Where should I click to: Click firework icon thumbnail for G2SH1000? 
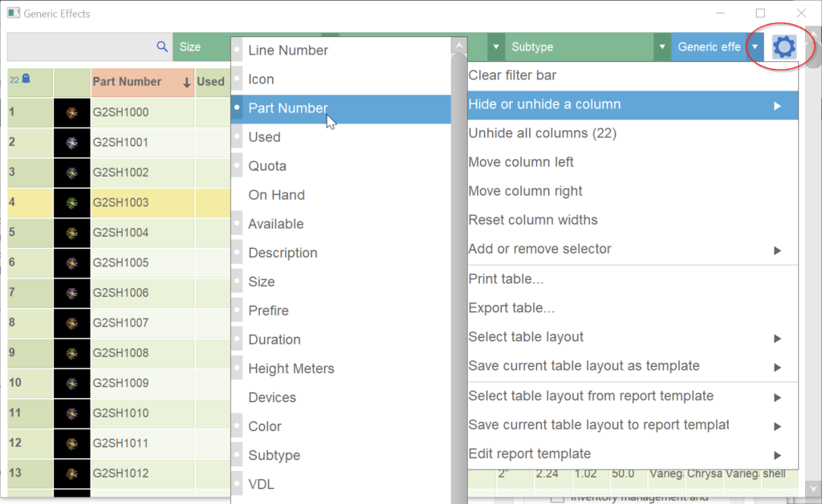point(72,112)
